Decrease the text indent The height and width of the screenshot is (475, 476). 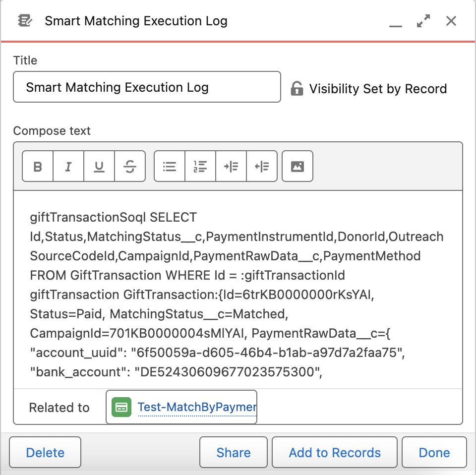pyautogui.click(x=262, y=167)
